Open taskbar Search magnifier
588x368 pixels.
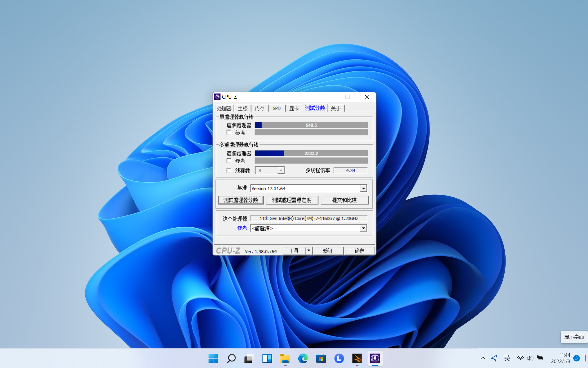pyautogui.click(x=231, y=358)
